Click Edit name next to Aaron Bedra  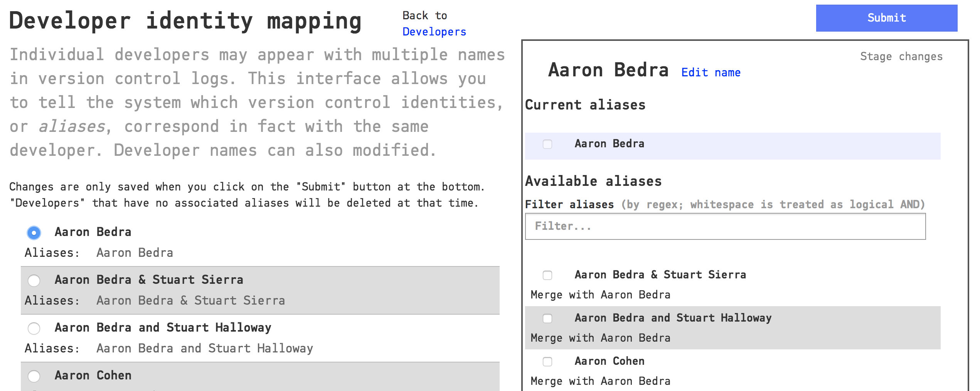[x=711, y=72]
